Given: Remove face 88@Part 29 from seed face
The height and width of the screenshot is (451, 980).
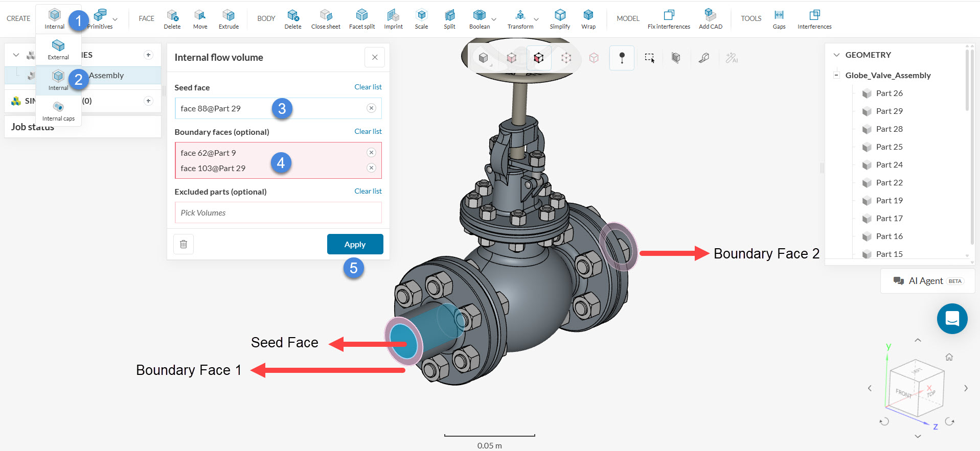Looking at the screenshot, I should pyautogui.click(x=371, y=108).
